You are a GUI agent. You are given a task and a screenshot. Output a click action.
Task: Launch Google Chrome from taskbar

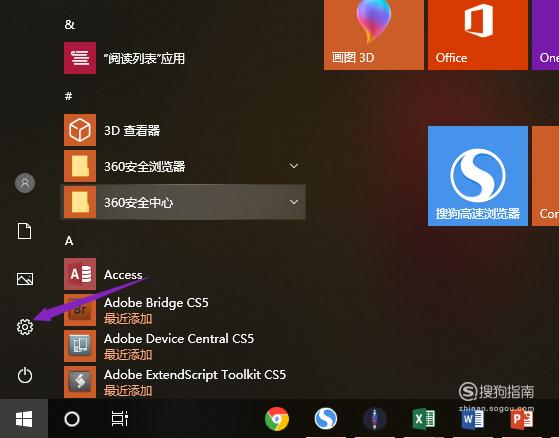tap(277, 419)
